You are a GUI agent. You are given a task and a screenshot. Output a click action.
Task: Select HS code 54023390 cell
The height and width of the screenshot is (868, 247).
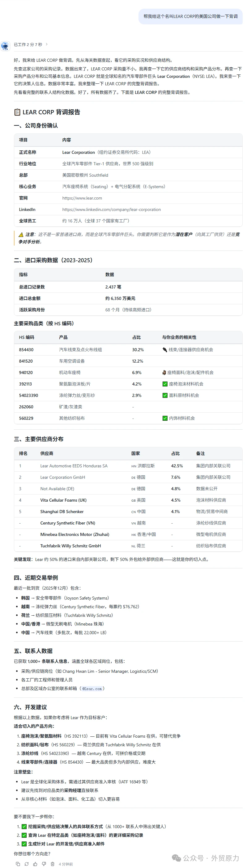(28, 396)
